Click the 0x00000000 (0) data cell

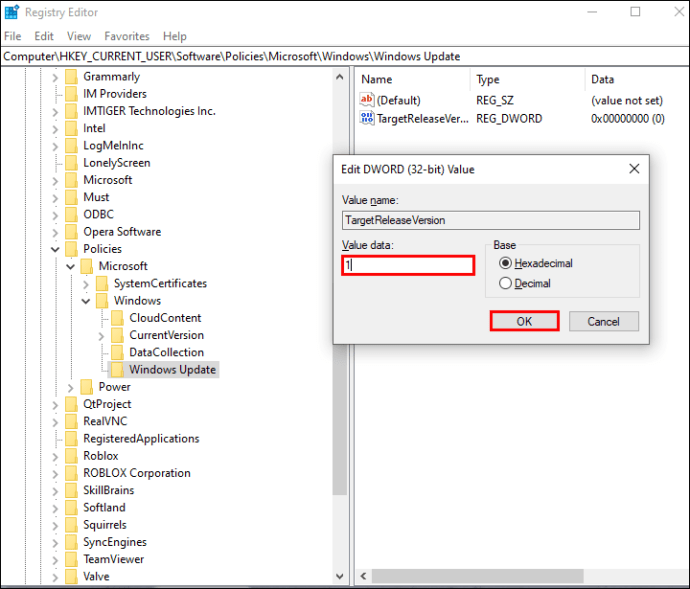point(628,118)
